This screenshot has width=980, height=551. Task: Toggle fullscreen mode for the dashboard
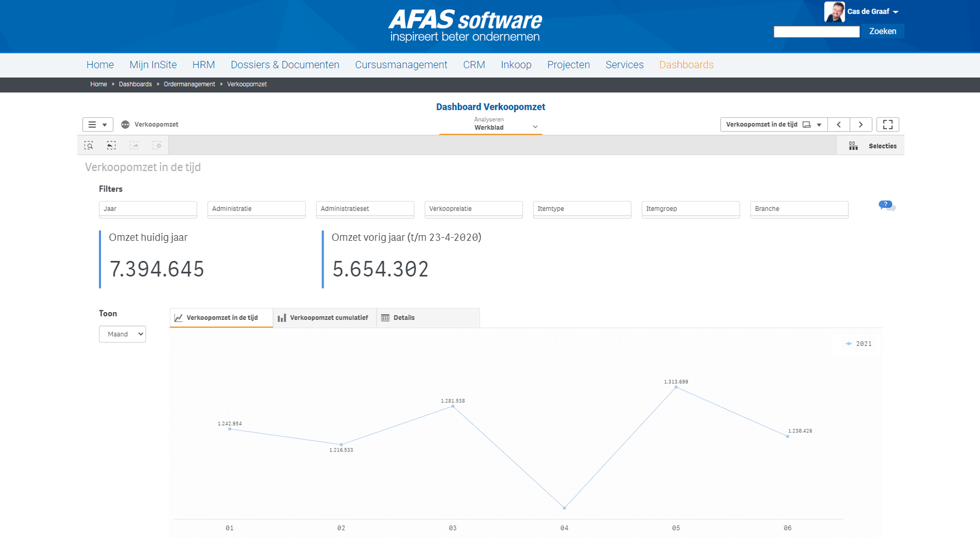tap(888, 124)
